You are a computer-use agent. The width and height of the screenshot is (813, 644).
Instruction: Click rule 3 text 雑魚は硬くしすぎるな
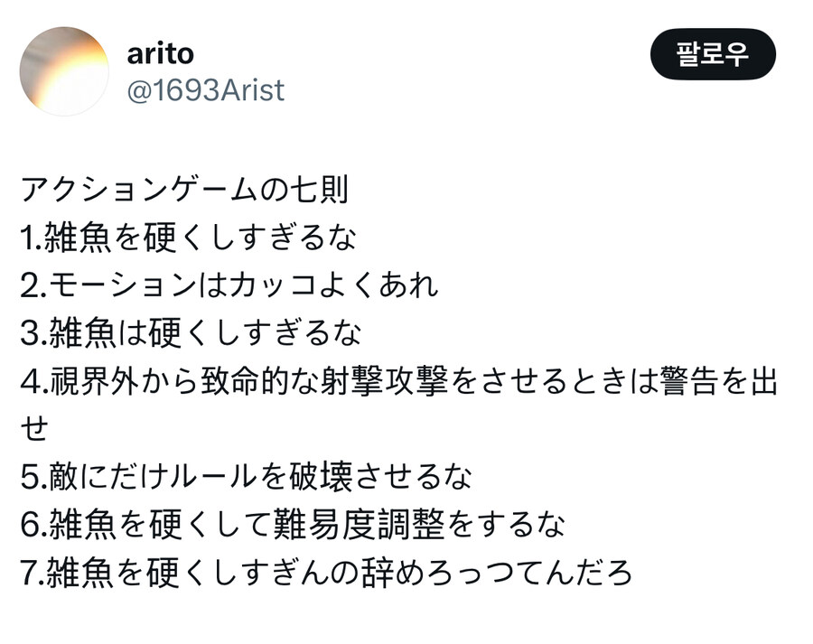202,333
